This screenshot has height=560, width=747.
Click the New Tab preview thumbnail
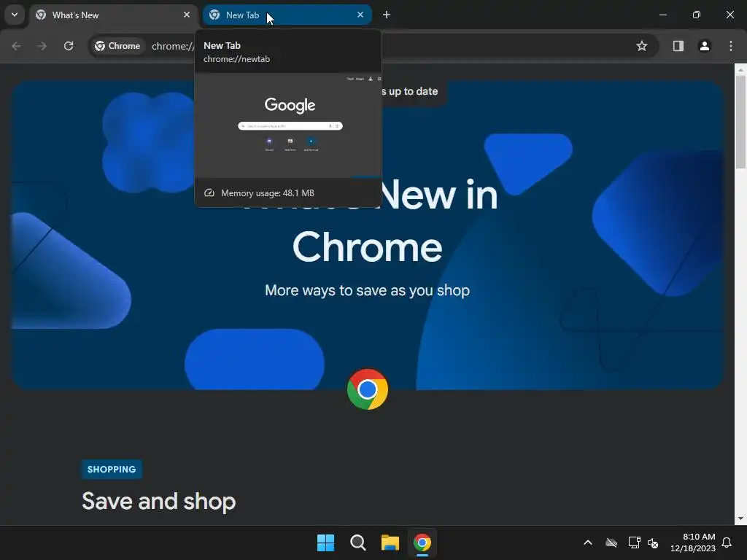(288, 125)
